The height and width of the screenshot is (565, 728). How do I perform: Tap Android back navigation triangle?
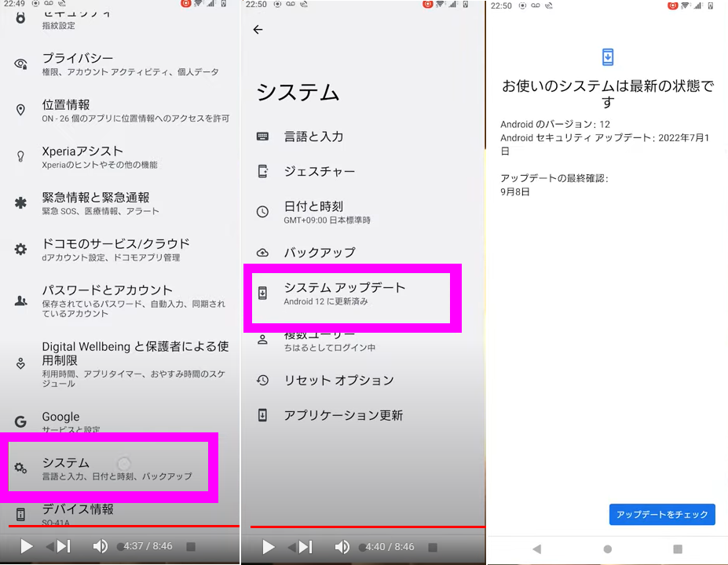click(536, 549)
